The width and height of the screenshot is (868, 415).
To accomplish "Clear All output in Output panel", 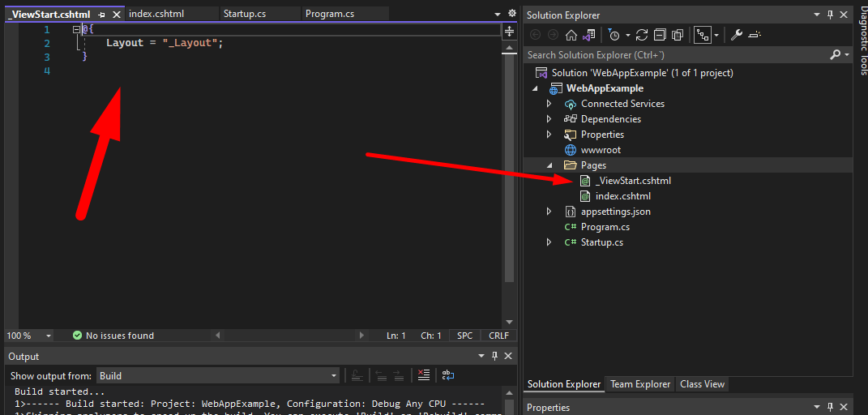I will 423,375.
